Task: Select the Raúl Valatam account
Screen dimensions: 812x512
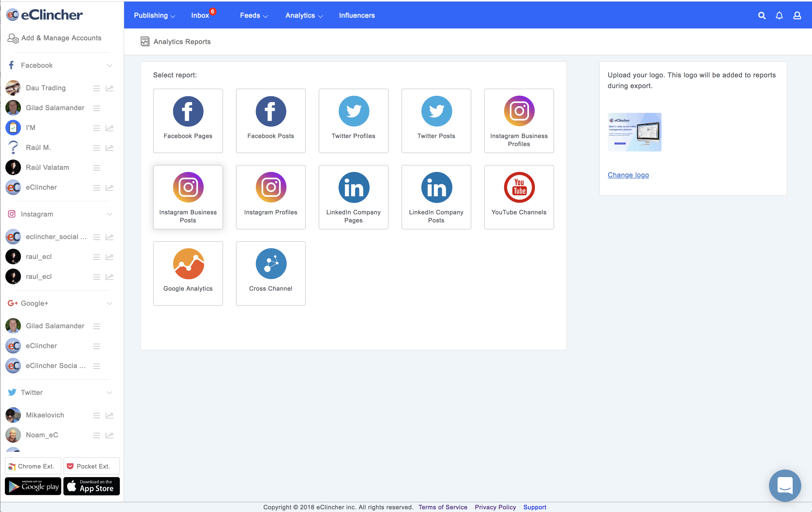Action: point(48,168)
